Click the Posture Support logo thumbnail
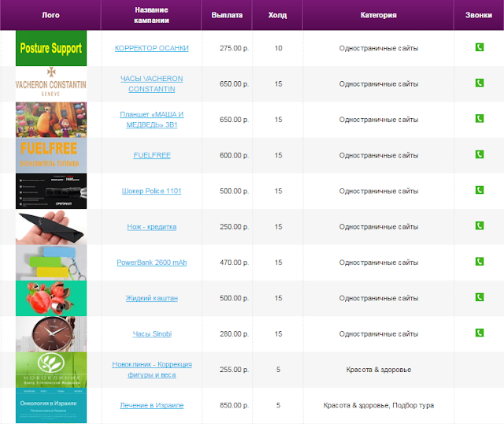This screenshot has width=504, height=424. 51,48
